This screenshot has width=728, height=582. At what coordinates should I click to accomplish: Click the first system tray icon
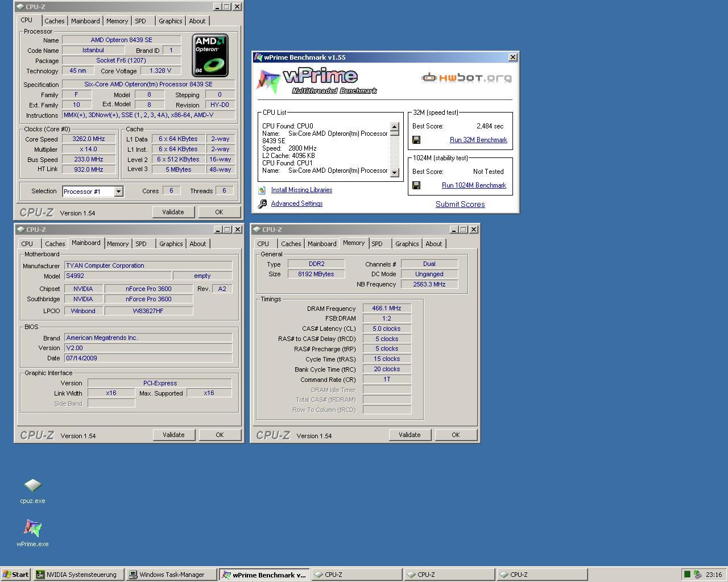click(x=687, y=575)
